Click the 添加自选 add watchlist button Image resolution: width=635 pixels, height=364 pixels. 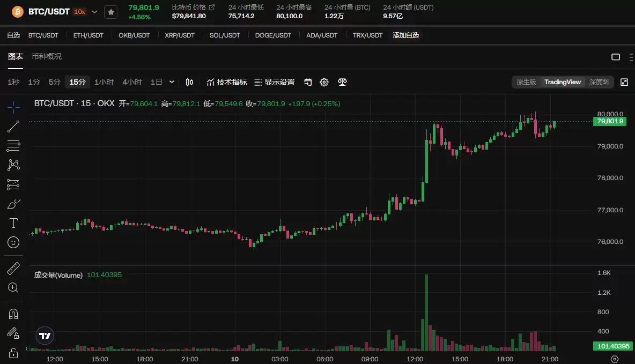point(405,35)
